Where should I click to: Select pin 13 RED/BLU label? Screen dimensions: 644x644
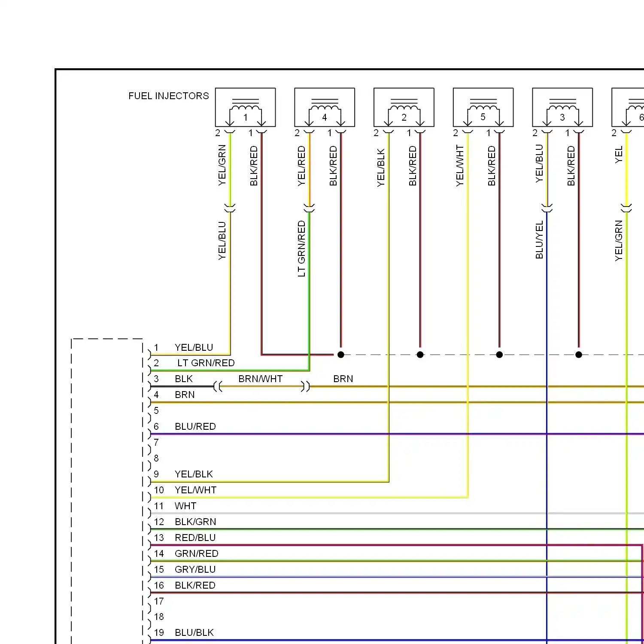[195, 538]
